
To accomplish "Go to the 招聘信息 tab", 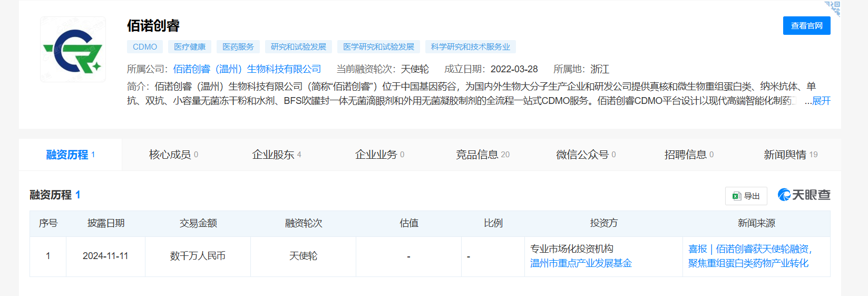I will point(688,155).
